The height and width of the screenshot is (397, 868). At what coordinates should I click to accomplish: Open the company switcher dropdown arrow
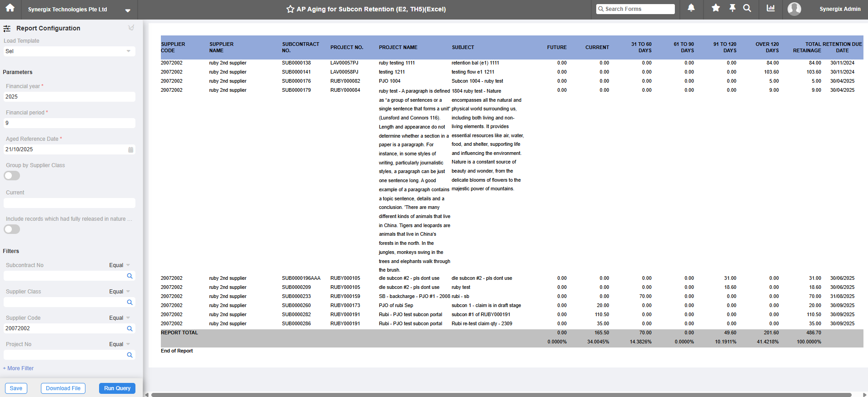pos(128,10)
